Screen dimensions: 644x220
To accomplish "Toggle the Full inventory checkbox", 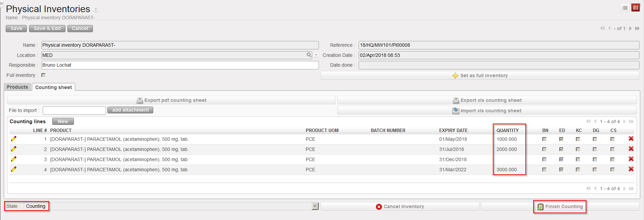I will 43,75.
